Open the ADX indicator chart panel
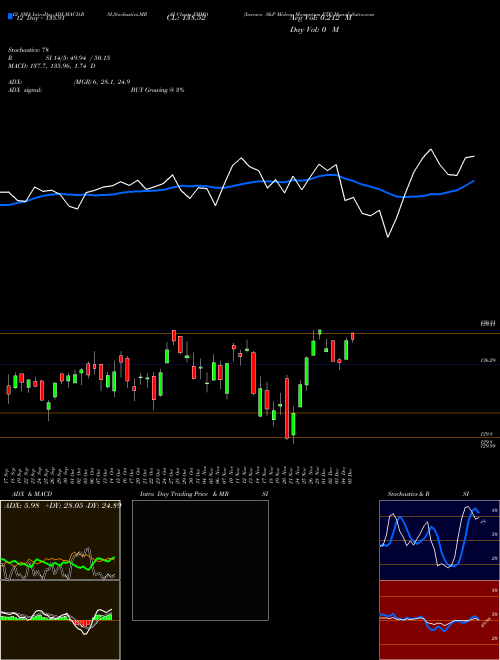 60,540
